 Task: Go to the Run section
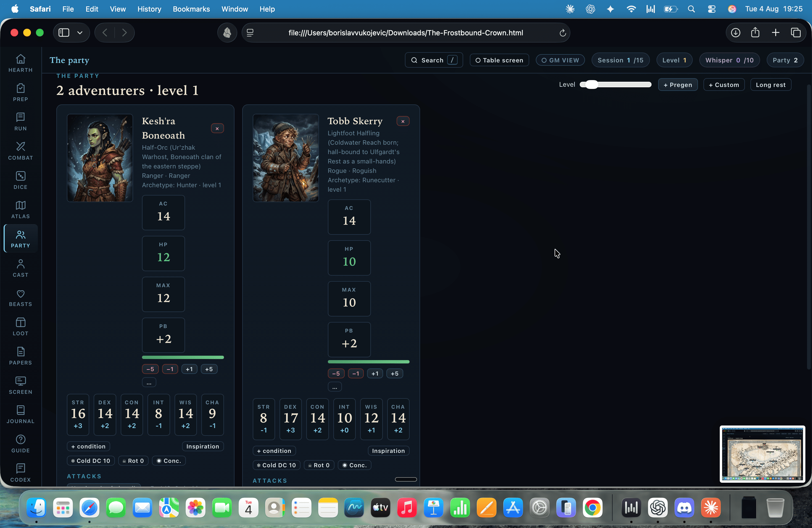[x=20, y=122]
